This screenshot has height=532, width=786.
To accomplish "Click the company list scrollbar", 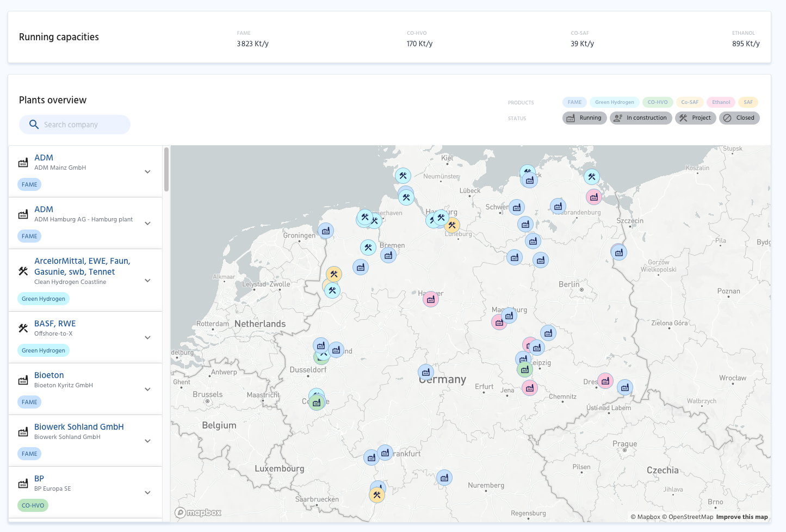I will [166, 170].
